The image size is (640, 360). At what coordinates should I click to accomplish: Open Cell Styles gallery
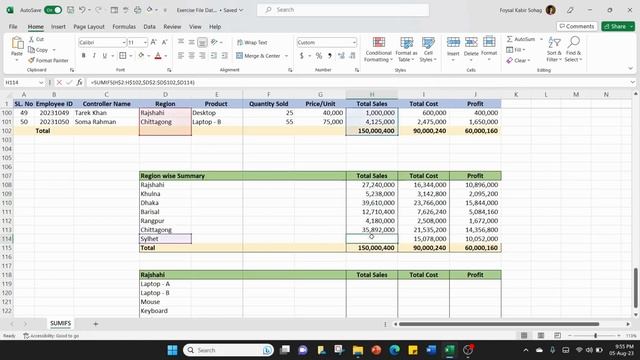tap(428, 50)
